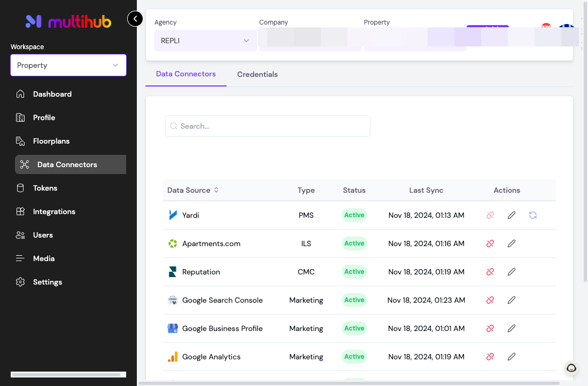Click the Google Business Profile row name
The height and width of the screenshot is (386, 588).
pyautogui.click(x=222, y=328)
